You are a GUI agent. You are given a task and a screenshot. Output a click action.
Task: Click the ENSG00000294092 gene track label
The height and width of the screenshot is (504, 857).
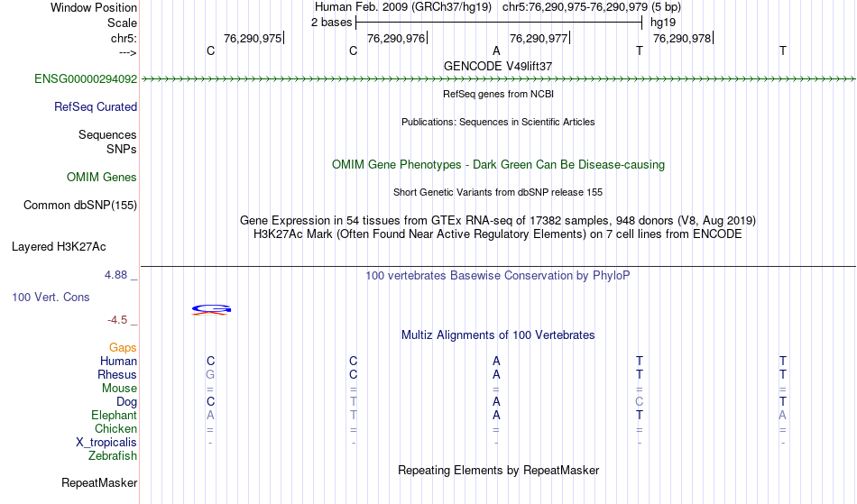click(x=86, y=79)
